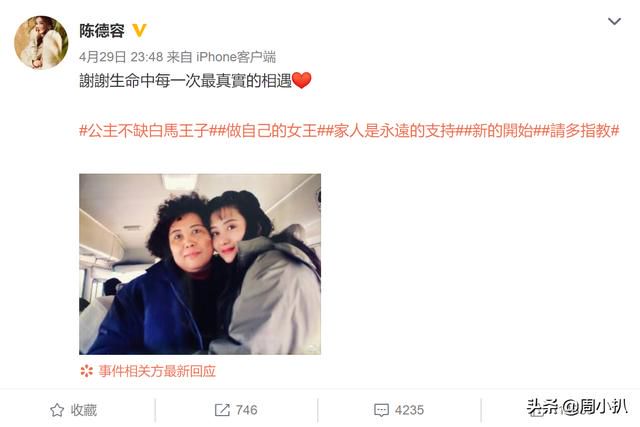Enlarge the attached selfie photo
The image size is (640, 427).
[x=200, y=264]
